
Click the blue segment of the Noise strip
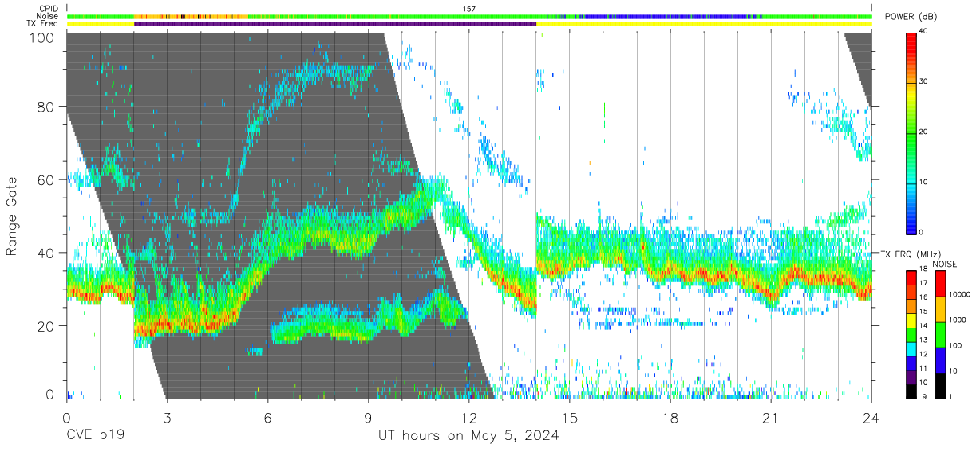coord(665,16)
